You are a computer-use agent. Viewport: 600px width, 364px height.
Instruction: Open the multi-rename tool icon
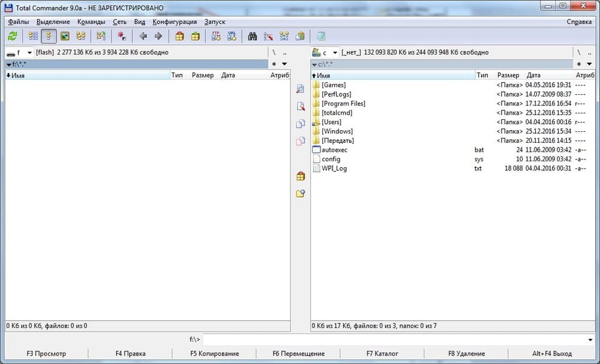tap(268, 37)
